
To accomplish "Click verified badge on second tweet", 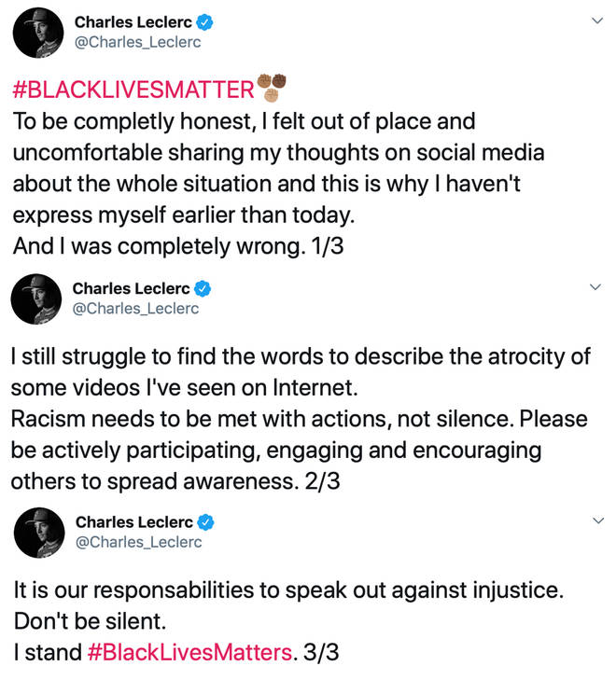I will pyautogui.click(x=203, y=288).
